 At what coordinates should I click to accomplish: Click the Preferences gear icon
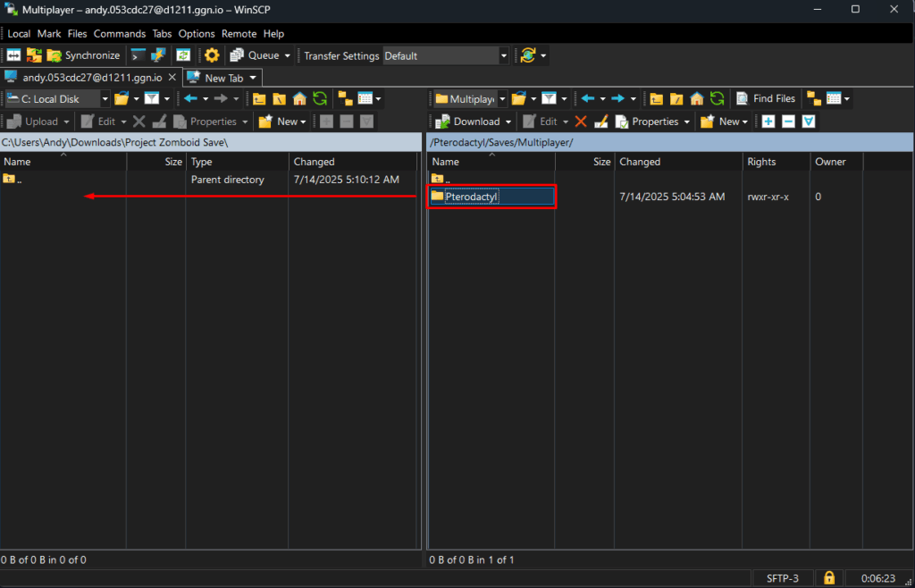tap(211, 55)
